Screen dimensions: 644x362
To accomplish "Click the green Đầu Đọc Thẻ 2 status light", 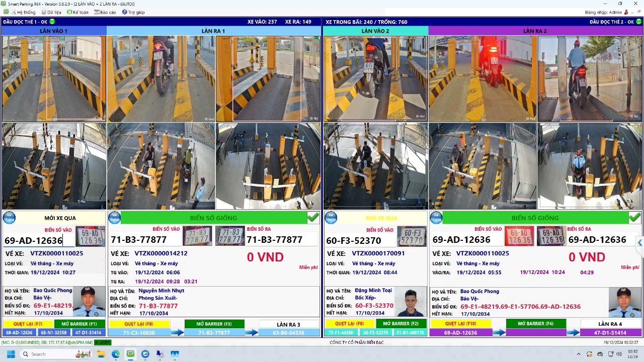I will tap(638, 22).
